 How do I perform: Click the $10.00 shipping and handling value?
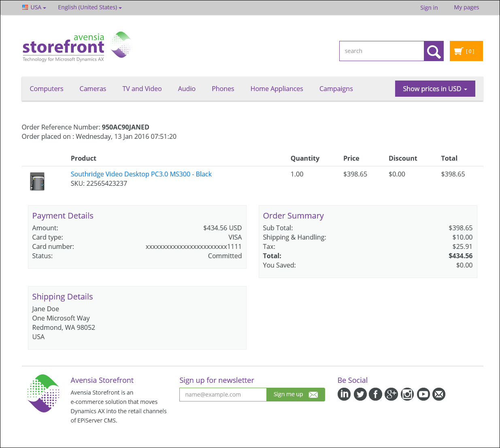[x=462, y=237]
